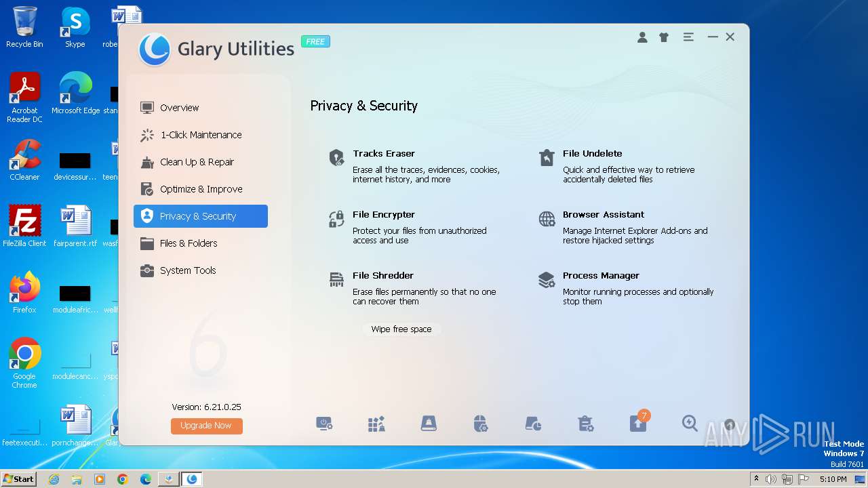Image resolution: width=868 pixels, height=488 pixels.
Task: Click the FREE edition badge
Action: tap(315, 41)
